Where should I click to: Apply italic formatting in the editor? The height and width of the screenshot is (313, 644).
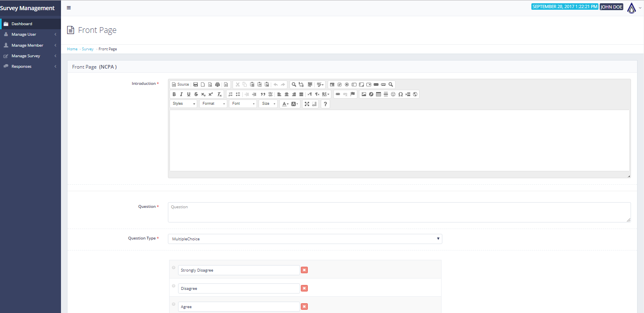point(181,94)
